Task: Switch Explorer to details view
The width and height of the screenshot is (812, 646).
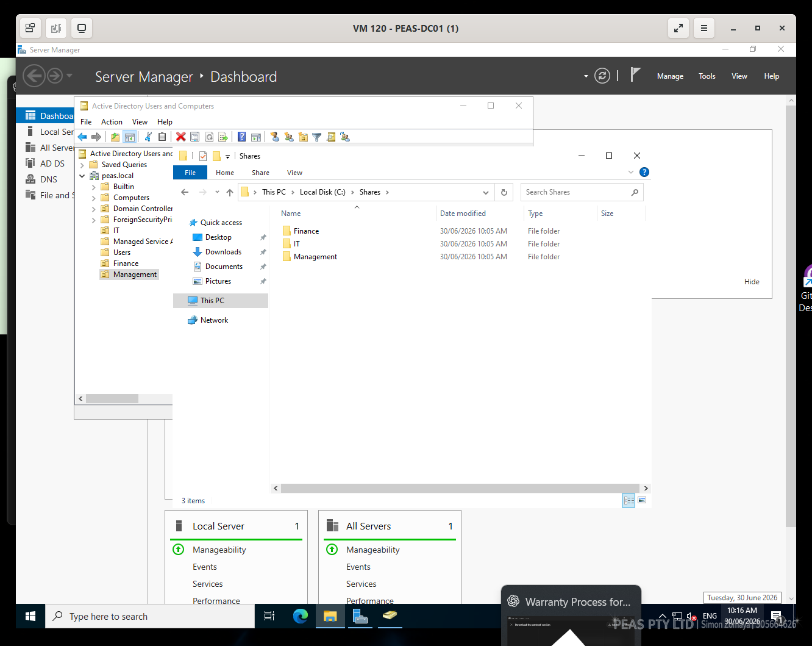Action: (629, 501)
